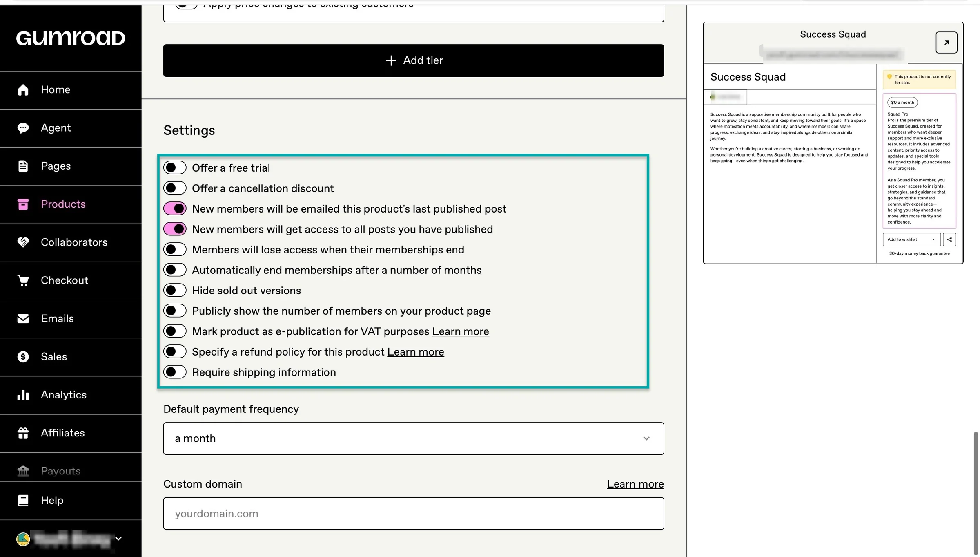Open Agent section in sidebar

(x=71, y=128)
